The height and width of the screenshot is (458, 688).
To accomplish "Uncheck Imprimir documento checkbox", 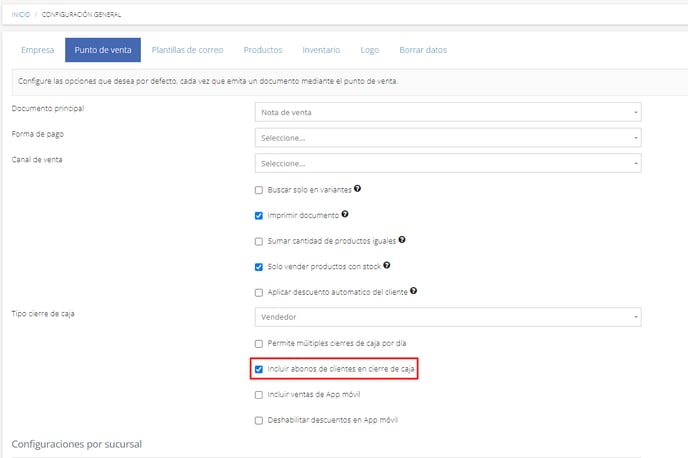I will click(x=259, y=215).
